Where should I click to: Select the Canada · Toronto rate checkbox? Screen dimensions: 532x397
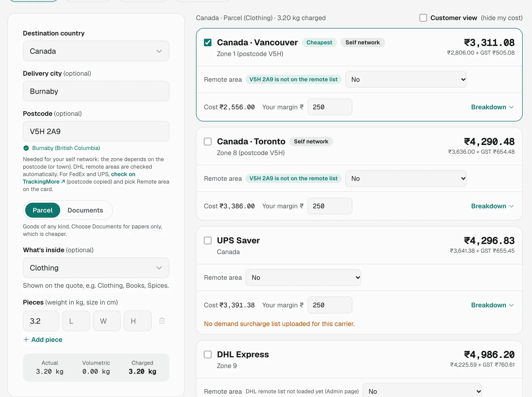(208, 141)
